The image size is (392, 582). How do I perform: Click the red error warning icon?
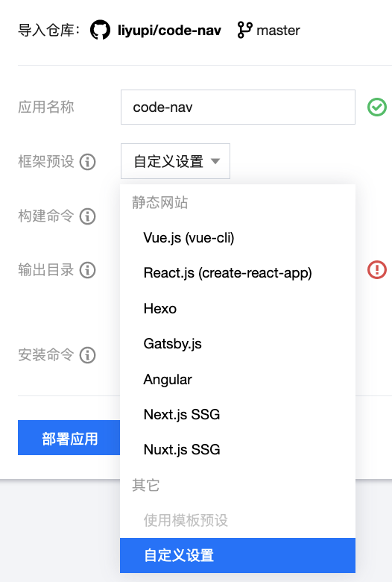[x=377, y=270]
